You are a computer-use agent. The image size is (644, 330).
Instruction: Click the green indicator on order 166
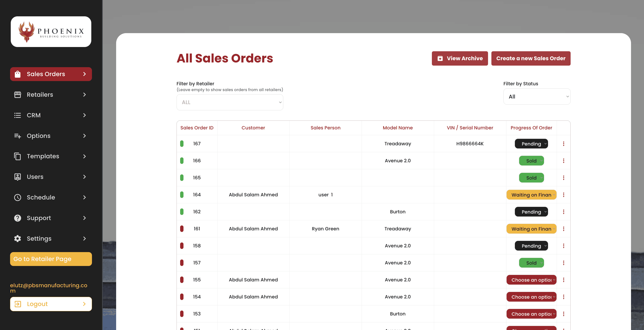click(182, 161)
